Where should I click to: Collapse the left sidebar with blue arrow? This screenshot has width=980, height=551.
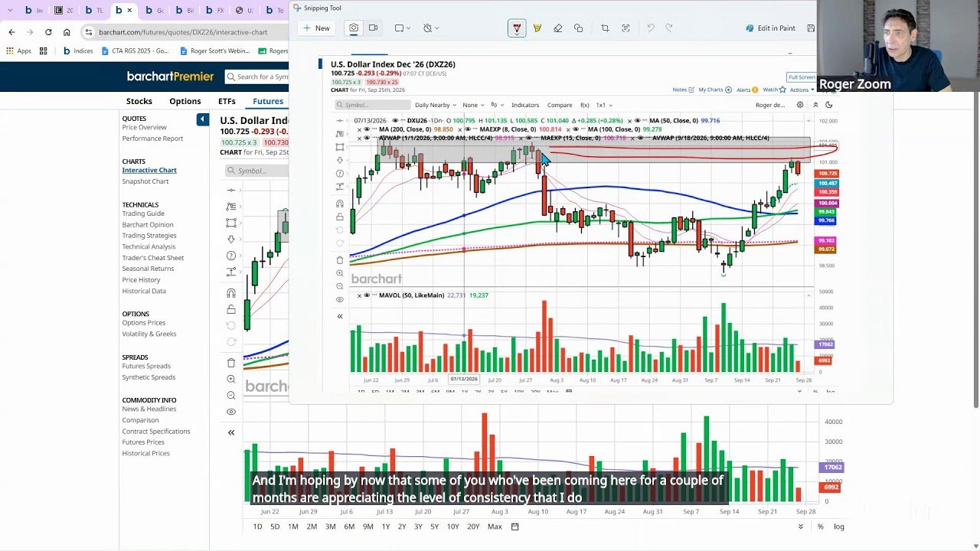pos(203,119)
